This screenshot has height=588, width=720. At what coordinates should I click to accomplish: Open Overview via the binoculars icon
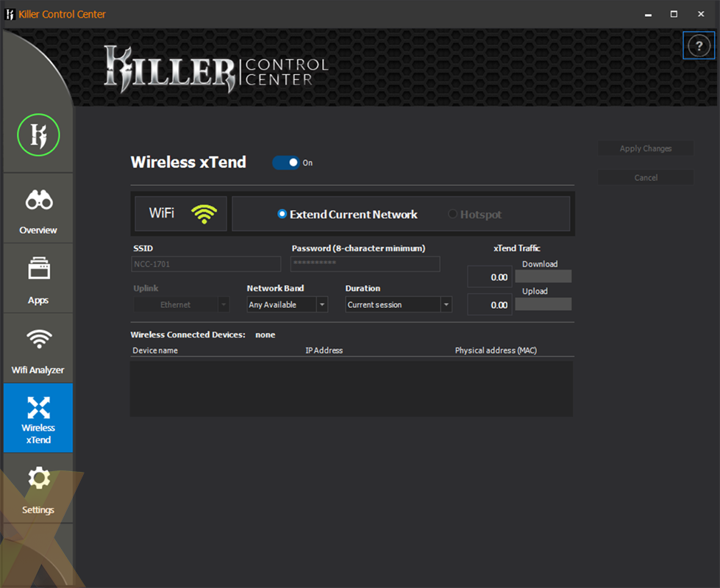tap(38, 200)
